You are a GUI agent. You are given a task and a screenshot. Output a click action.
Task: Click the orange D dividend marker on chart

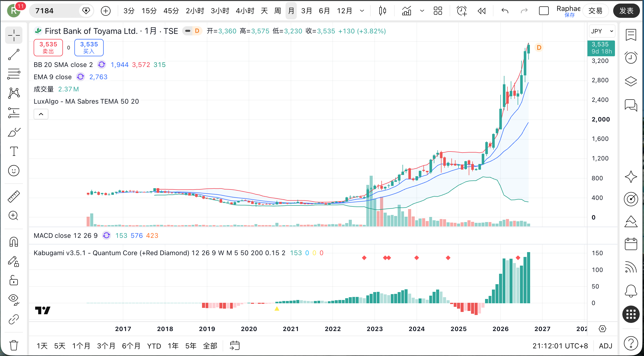[539, 48]
